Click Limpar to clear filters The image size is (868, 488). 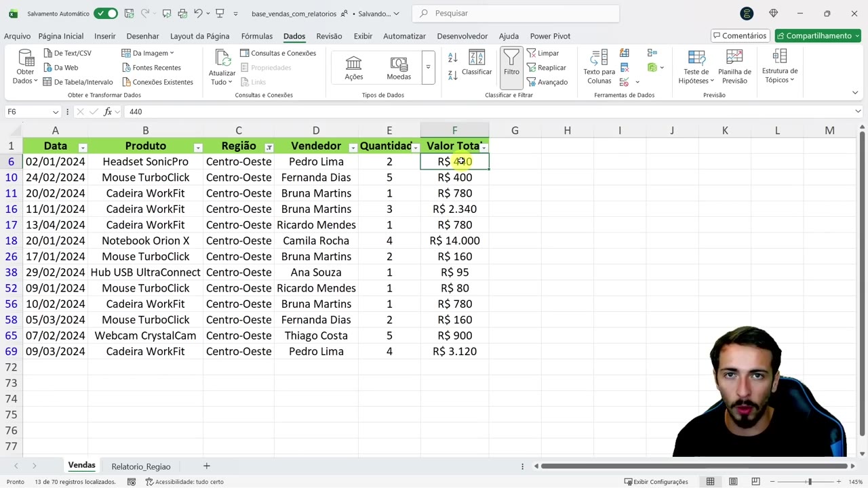coord(542,53)
